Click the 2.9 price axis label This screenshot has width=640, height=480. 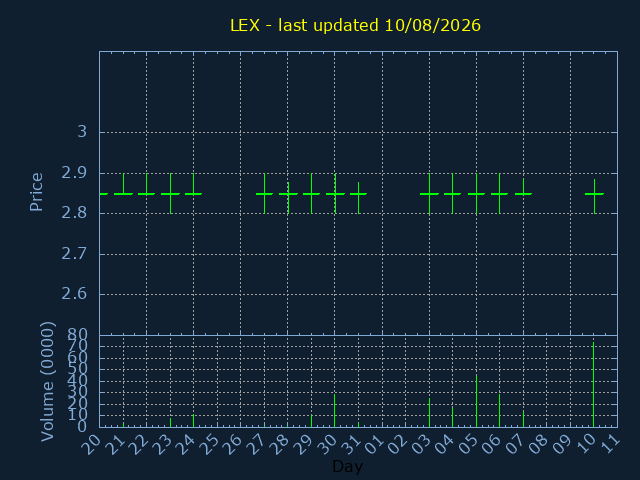pyautogui.click(x=74, y=173)
